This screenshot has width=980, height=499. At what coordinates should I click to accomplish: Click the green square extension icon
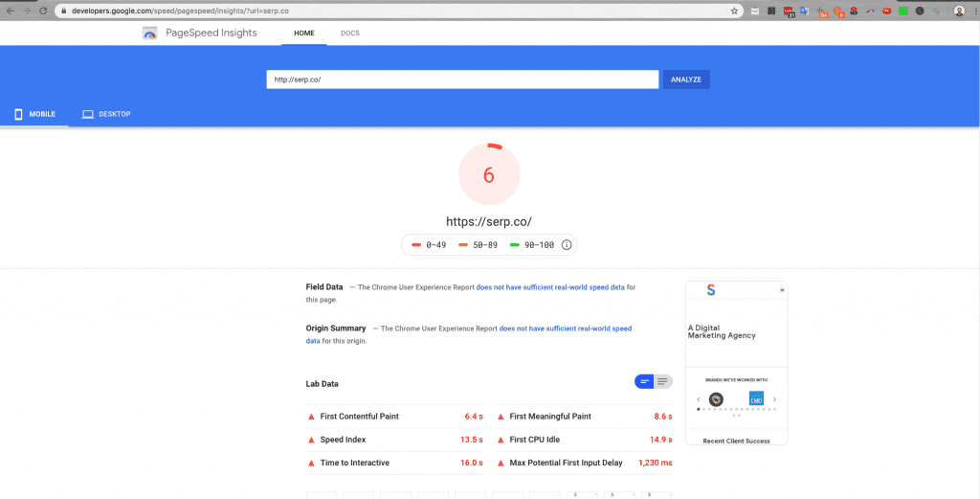[903, 11]
